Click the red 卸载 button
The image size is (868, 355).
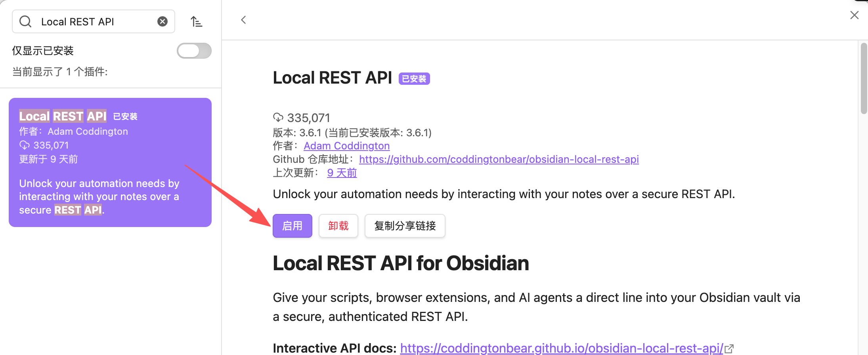click(x=338, y=226)
